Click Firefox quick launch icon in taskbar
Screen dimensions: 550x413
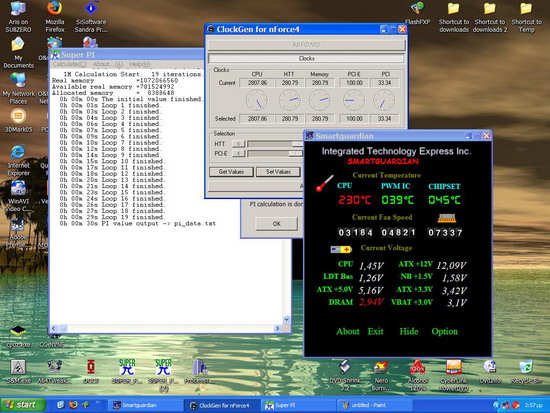click(x=73, y=405)
